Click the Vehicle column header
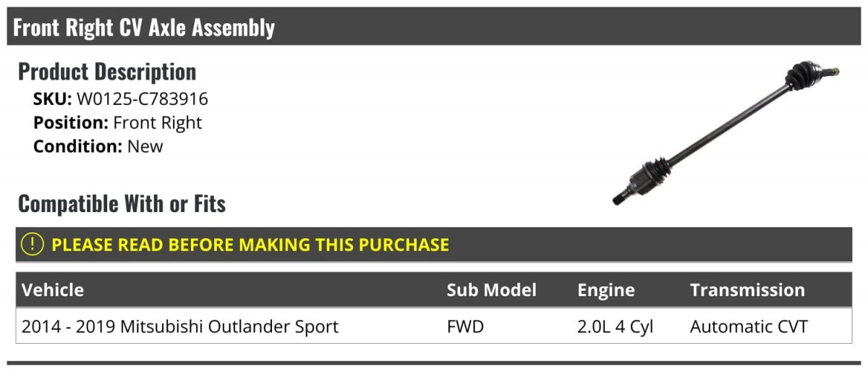The height and width of the screenshot is (372, 868). [53, 290]
